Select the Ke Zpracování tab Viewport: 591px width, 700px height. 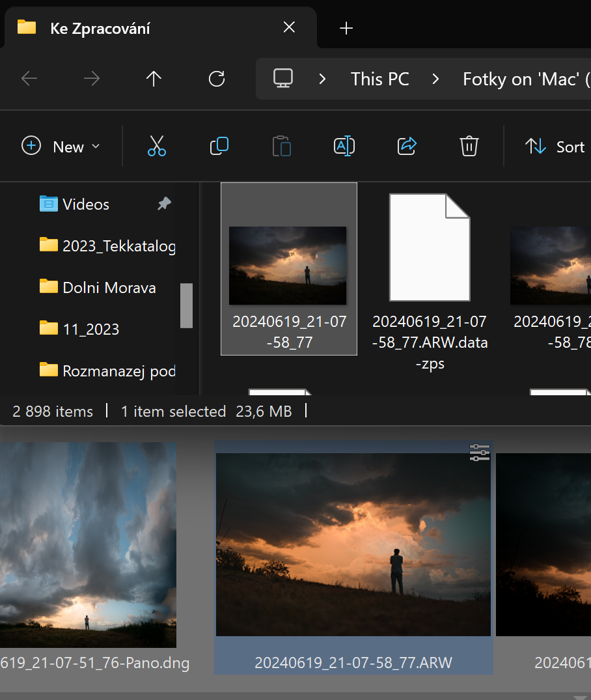tap(130, 28)
